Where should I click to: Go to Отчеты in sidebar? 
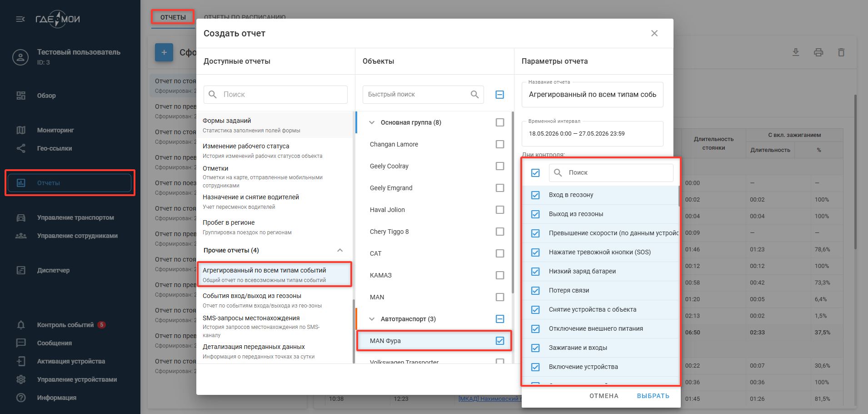point(70,183)
